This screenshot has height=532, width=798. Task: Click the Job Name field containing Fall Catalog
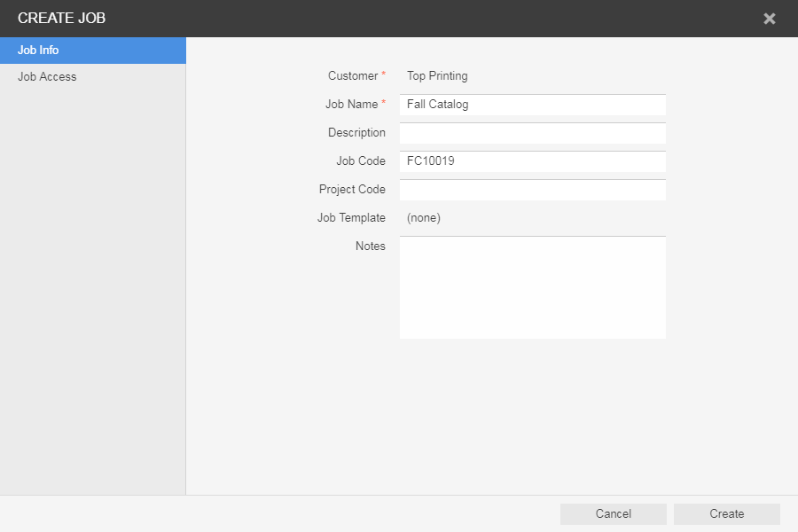pyautogui.click(x=532, y=105)
